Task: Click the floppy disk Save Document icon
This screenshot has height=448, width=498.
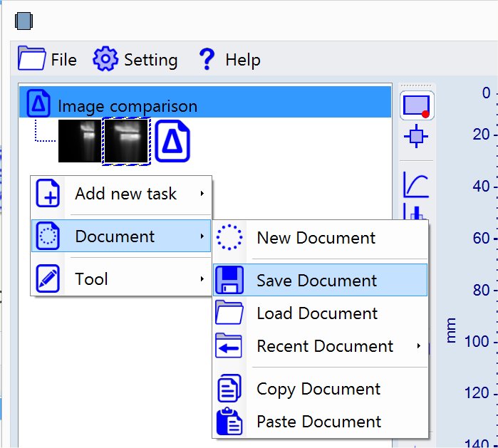Action: [x=229, y=280]
